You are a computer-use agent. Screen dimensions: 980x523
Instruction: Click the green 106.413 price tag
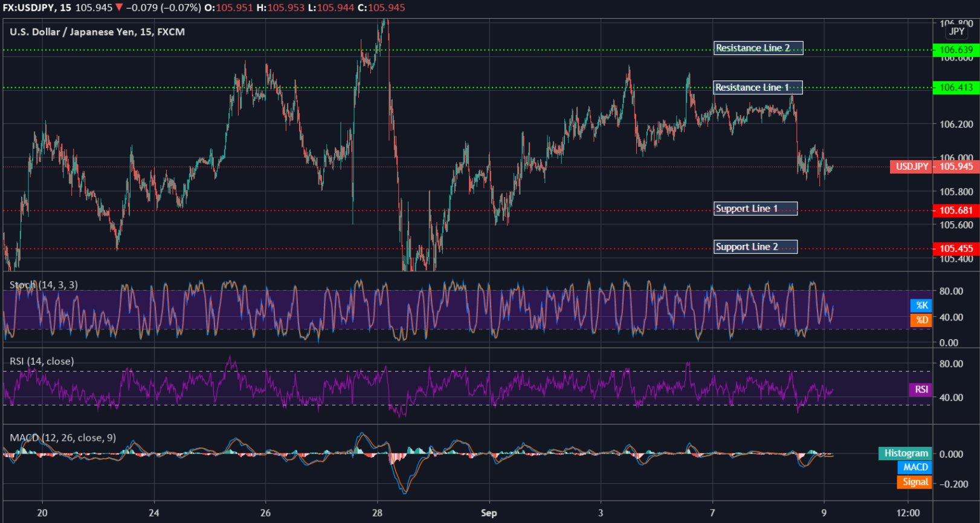click(x=956, y=88)
